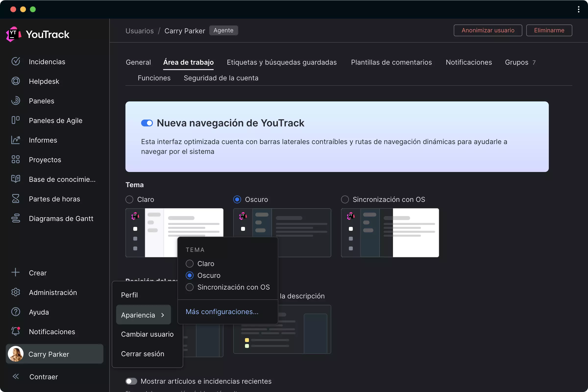
Task: Open Paneles de Agile
Action: coord(56,121)
